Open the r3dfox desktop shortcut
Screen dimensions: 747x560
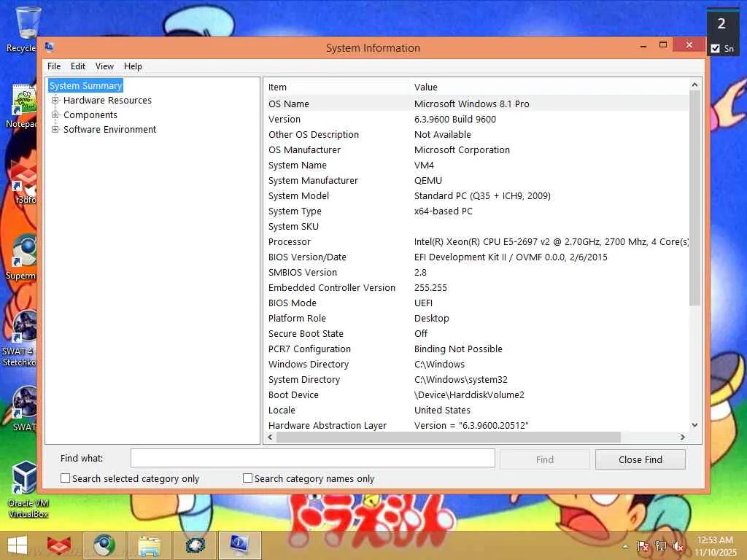click(24, 182)
